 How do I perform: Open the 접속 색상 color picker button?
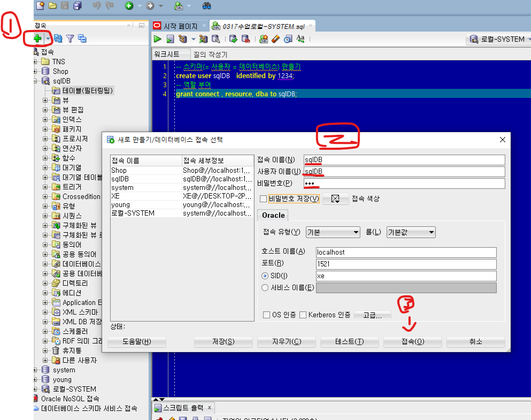click(335, 199)
